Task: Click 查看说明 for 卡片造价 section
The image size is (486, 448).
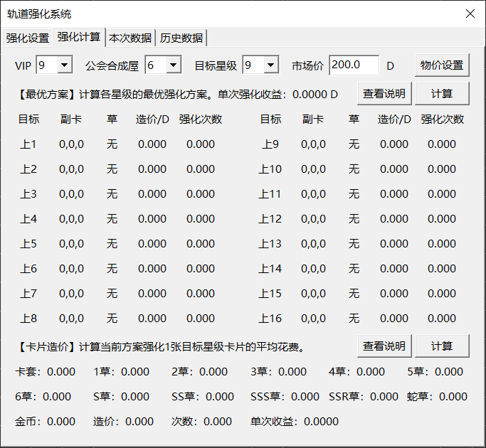Action: (x=384, y=346)
